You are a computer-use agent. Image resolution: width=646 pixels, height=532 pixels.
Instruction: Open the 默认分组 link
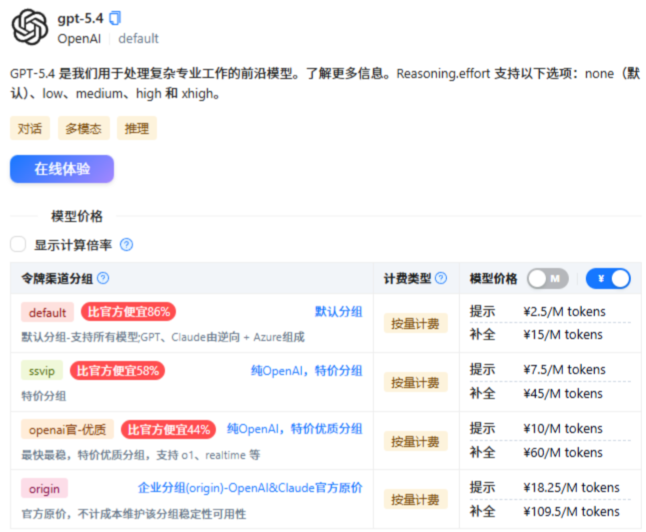[339, 312]
